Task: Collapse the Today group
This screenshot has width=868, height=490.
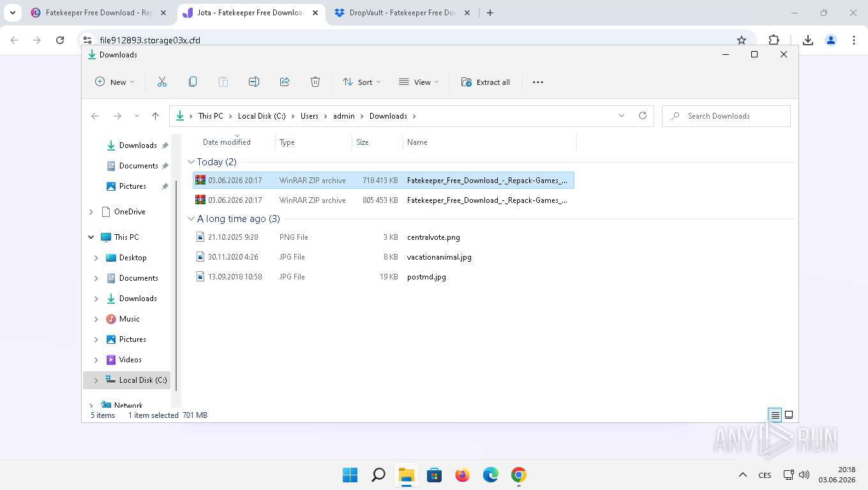Action: click(191, 162)
